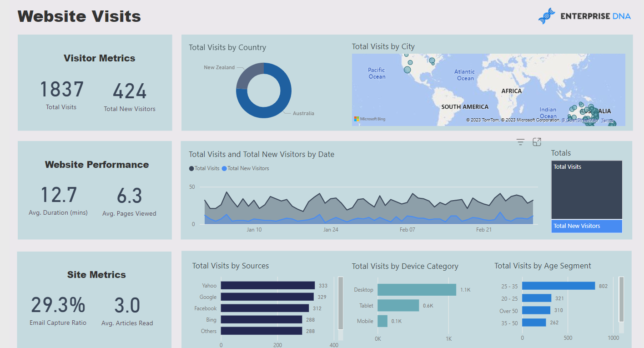Open the OpenStreetMap attribution link
644x348 pixels.
[x=580, y=121]
